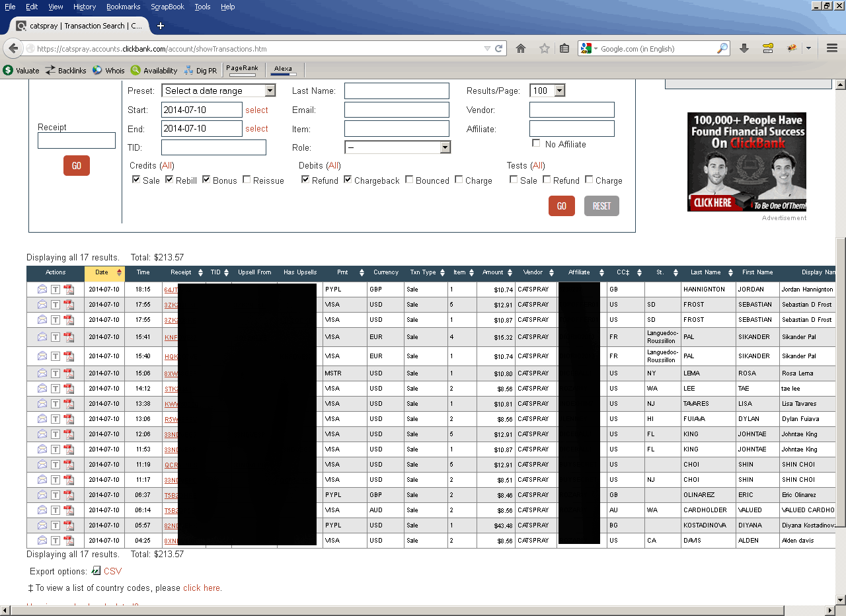Enable the Reissue checkbox
846x616 pixels.
pyautogui.click(x=247, y=179)
